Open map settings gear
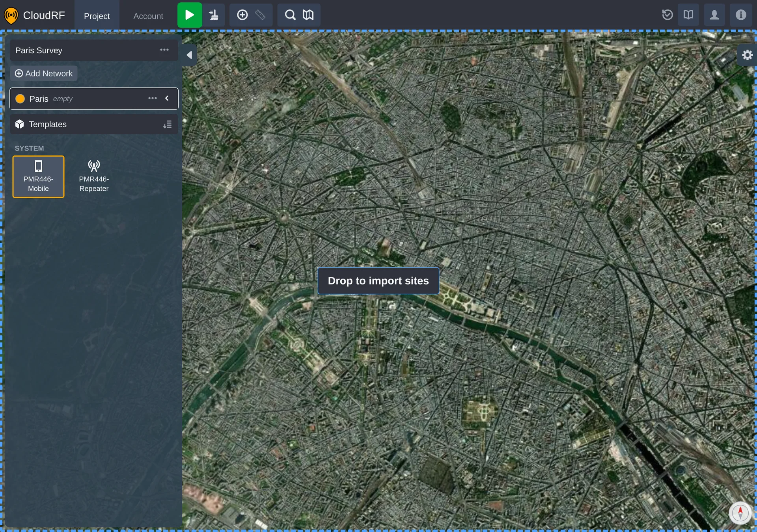Screen dimensions: 757x532 pyautogui.click(x=747, y=55)
